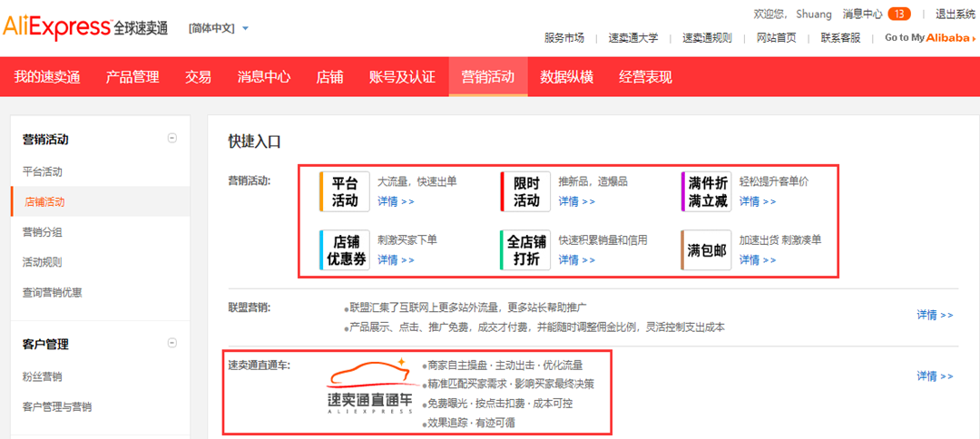Image resolution: width=980 pixels, height=439 pixels.
Task: Open 详情 link under 轻松提升客单价
Action: pyautogui.click(x=758, y=201)
